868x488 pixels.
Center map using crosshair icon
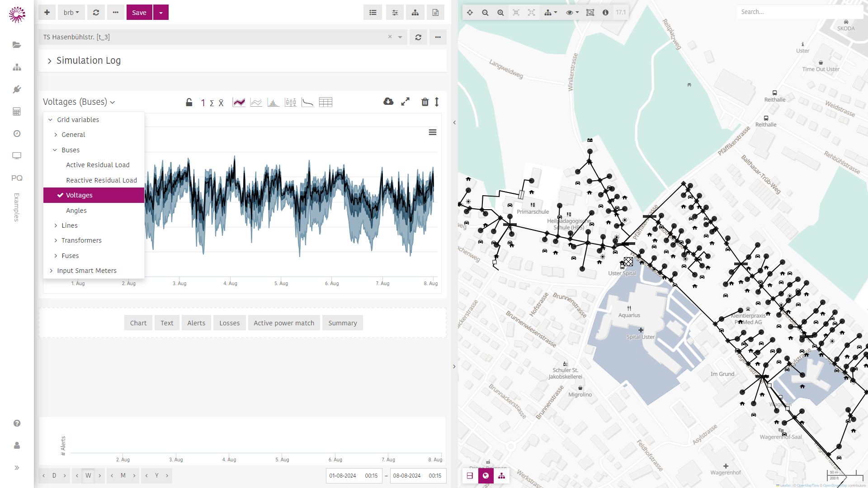point(470,13)
